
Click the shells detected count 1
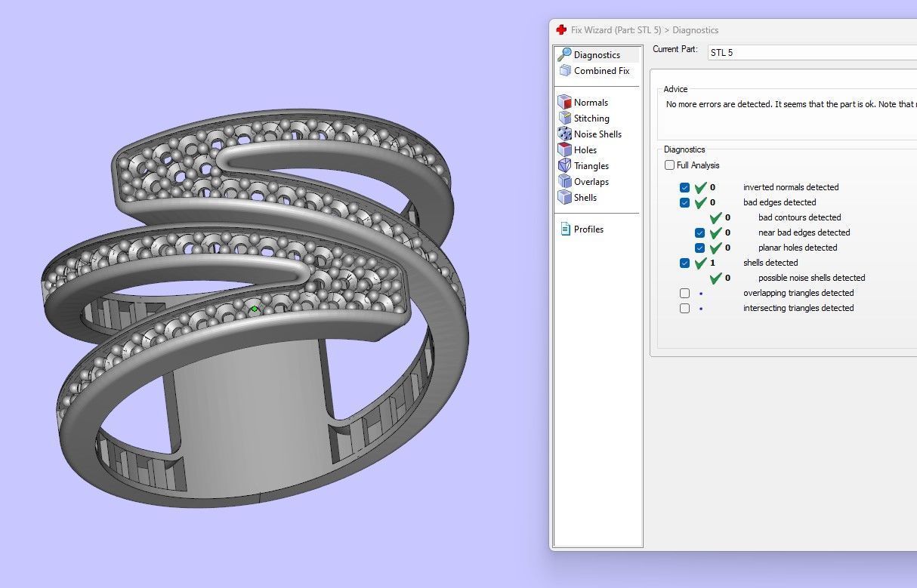click(x=712, y=263)
